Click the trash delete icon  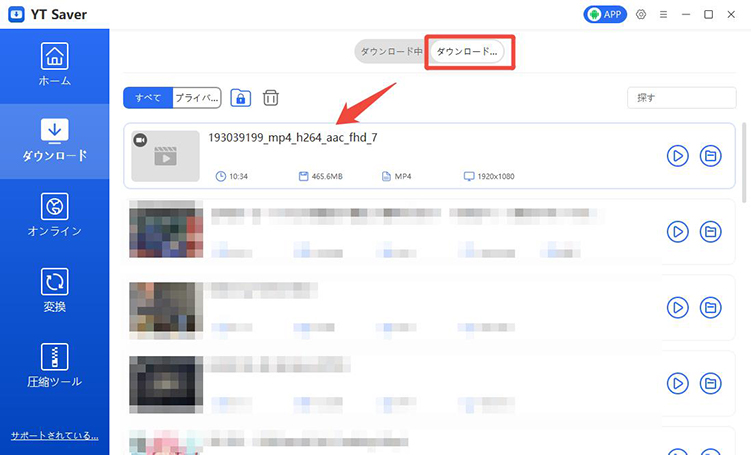[271, 98]
